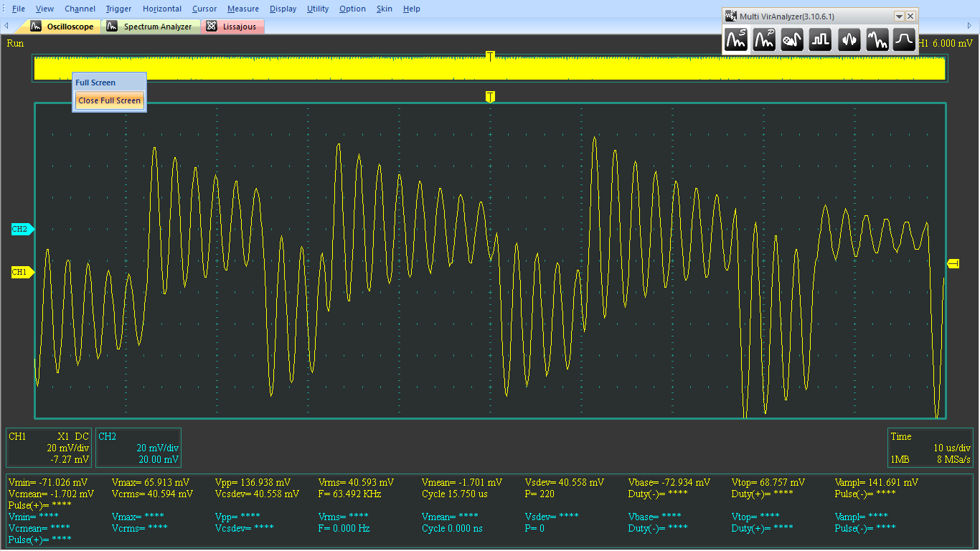Image resolution: width=980 pixels, height=551 pixels.
Task: Select the flat-top pulse filter icon
Action: coord(904,40)
